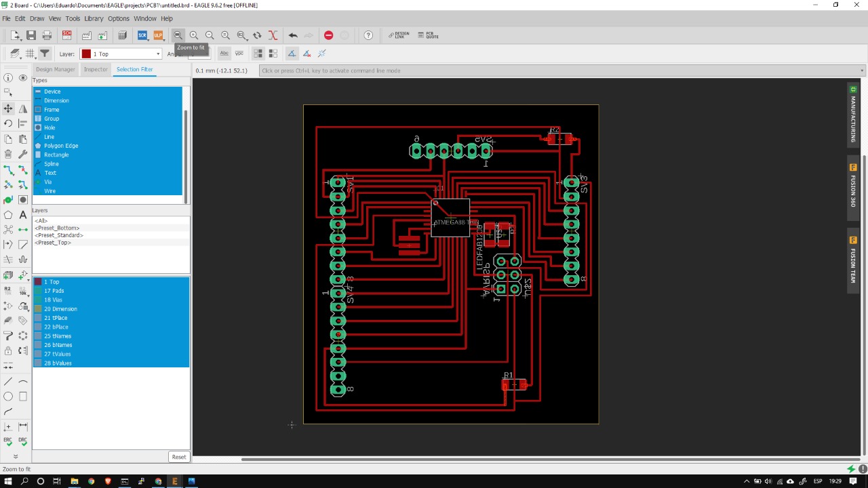Screen dimensions: 868x488
Task: Open the New file dropdown icon
Action: [15, 35]
